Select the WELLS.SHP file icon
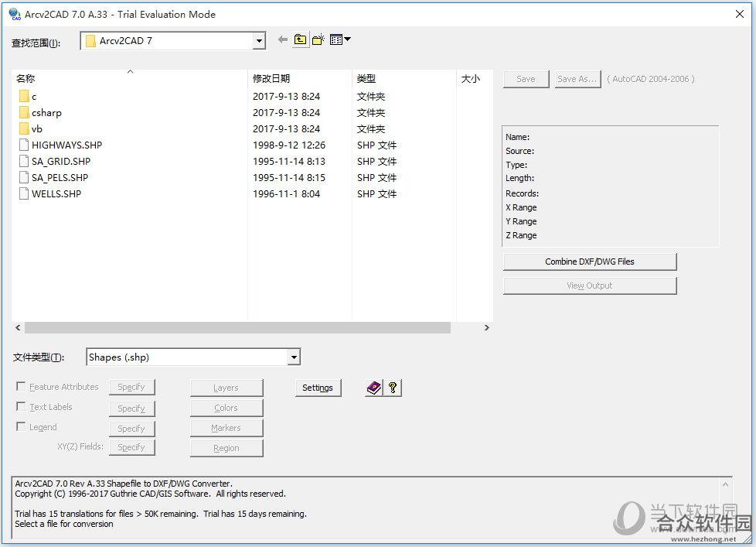This screenshot has width=756, height=547. 24,194
